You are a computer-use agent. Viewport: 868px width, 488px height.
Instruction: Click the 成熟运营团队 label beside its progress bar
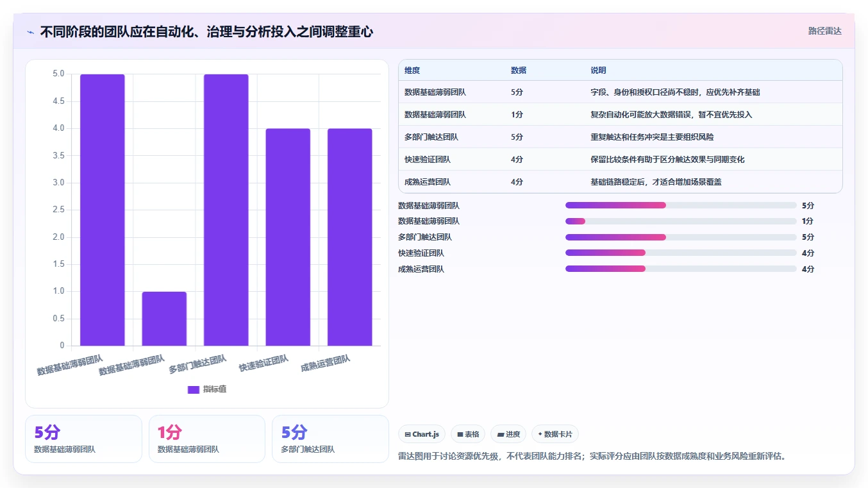pos(421,269)
